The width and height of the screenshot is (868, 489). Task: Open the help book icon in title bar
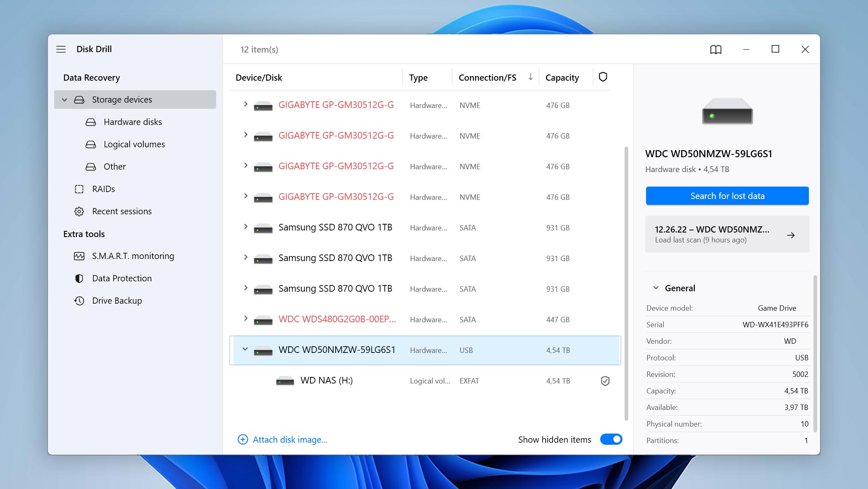tap(715, 50)
